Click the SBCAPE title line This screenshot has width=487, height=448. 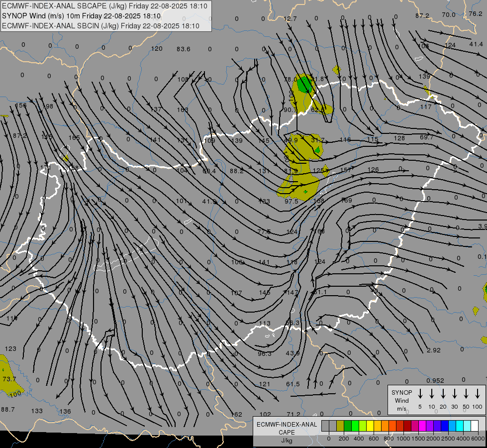click(104, 6)
